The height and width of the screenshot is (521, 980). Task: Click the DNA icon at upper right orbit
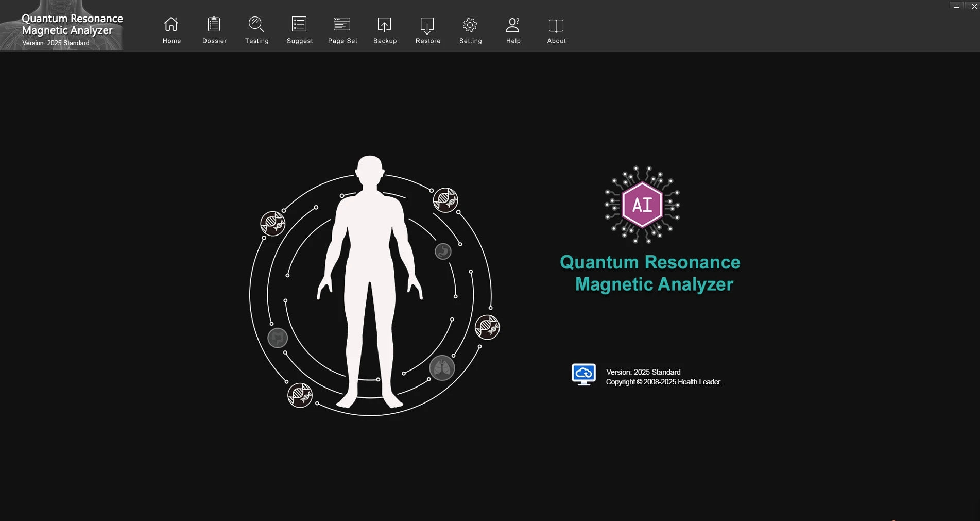coord(445,200)
